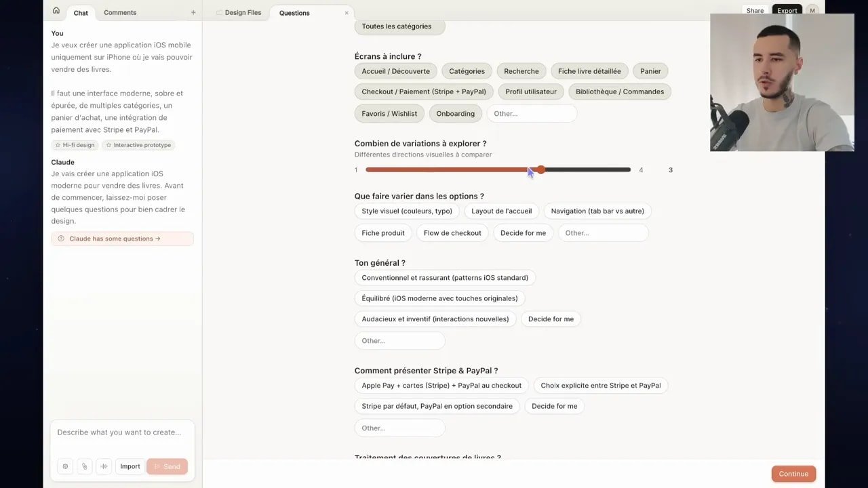
Task: Attach a file using the paperclip icon
Action: 84,466
